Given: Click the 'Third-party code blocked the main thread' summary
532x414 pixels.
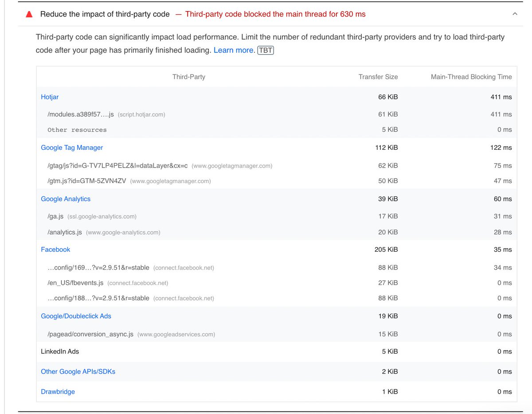Looking at the screenshot, I should pyautogui.click(x=275, y=14).
